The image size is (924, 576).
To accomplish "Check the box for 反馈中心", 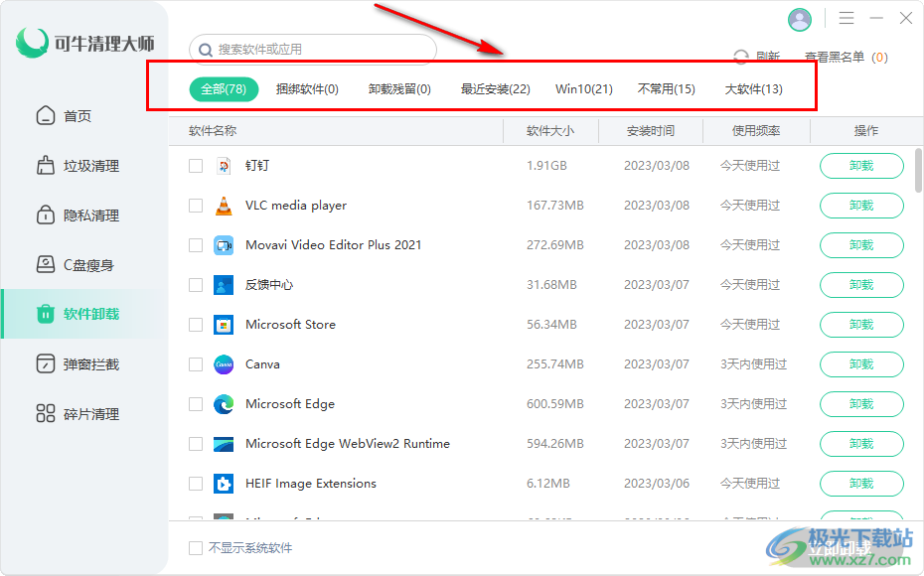I will point(196,285).
